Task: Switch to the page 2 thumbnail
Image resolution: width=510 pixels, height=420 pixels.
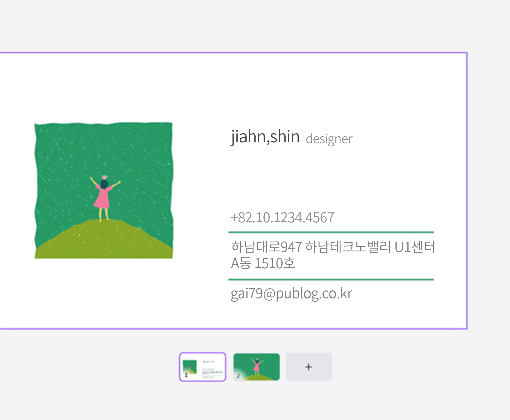Action: (256, 367)
